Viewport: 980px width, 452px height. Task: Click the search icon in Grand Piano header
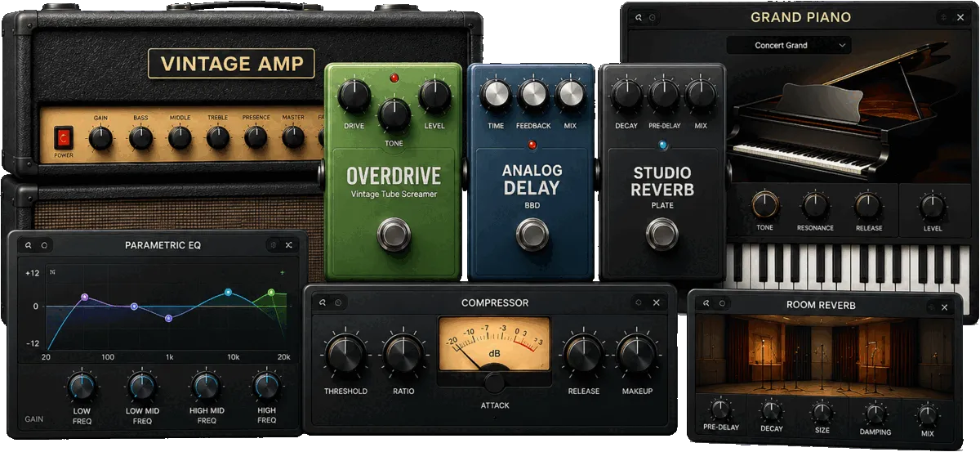pos(639,17)
